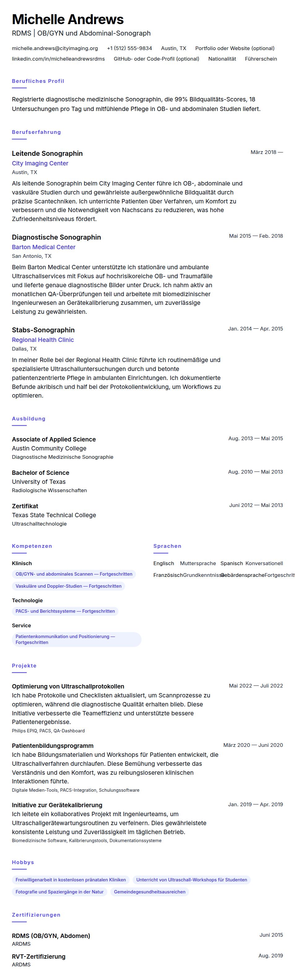This screenshot has height=980, width=295.
Task: Click phone number +1 (512) 555-9834
Action: point(130,48)
